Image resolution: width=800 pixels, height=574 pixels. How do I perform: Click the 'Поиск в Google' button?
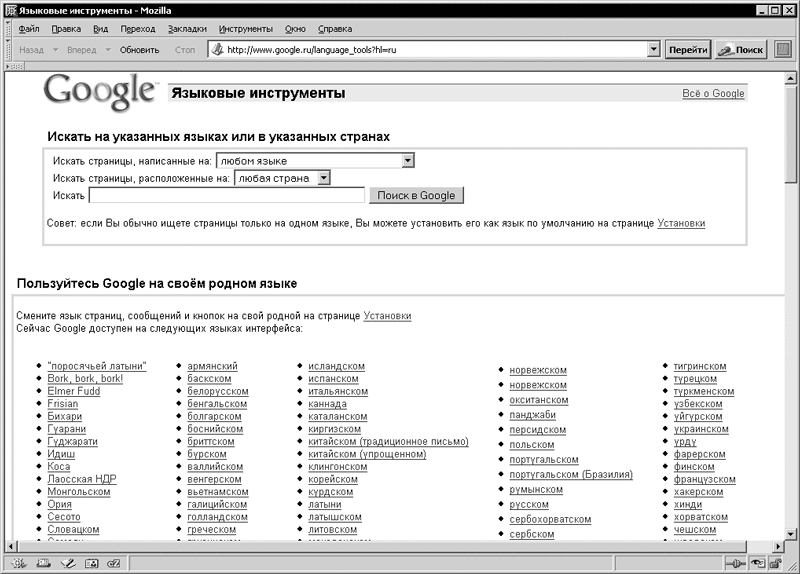click(416, 195)
